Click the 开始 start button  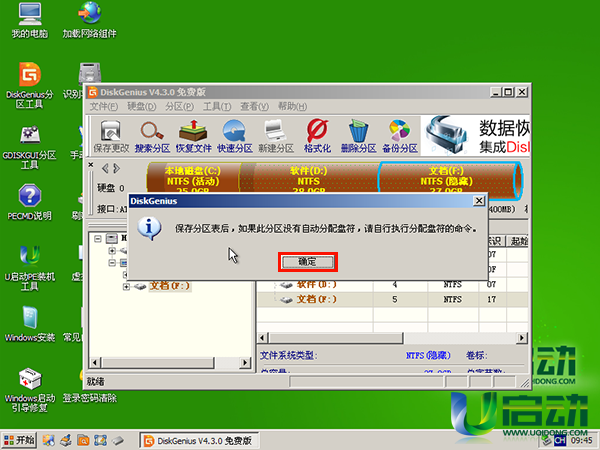point(19,440)
